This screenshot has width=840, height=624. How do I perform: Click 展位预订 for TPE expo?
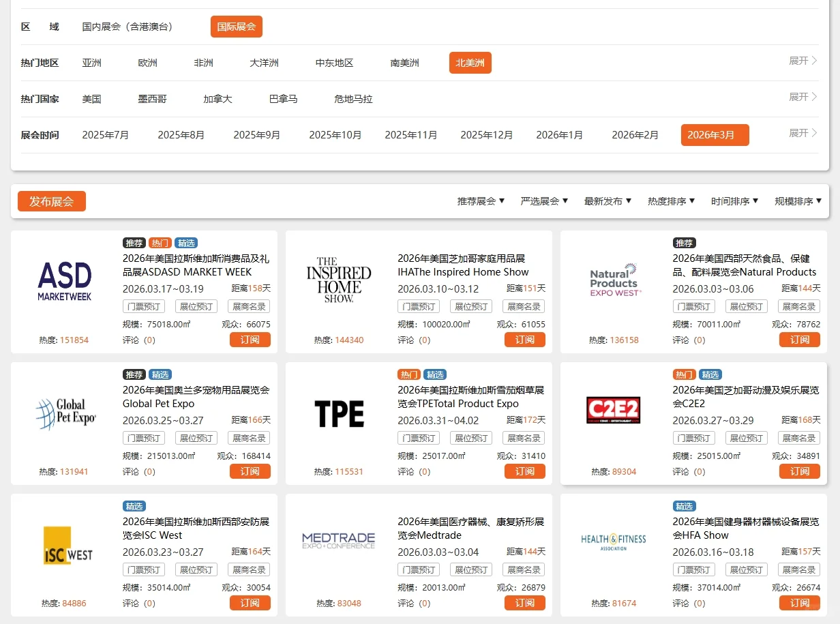[471, 438]
